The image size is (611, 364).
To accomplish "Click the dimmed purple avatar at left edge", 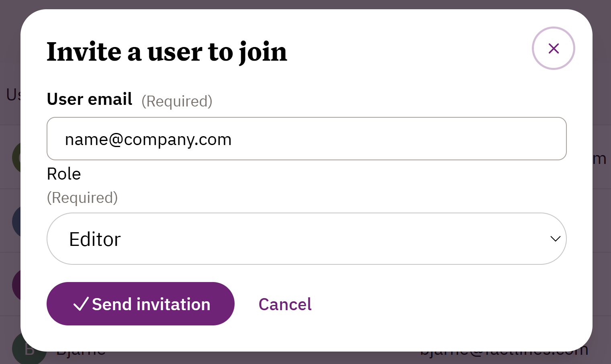I will coord(16,284).
